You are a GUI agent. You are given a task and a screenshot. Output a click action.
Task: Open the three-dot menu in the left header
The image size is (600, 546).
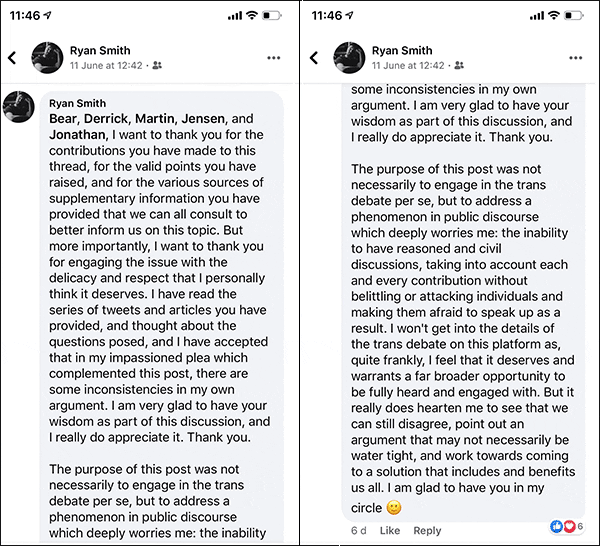[273, 58]
